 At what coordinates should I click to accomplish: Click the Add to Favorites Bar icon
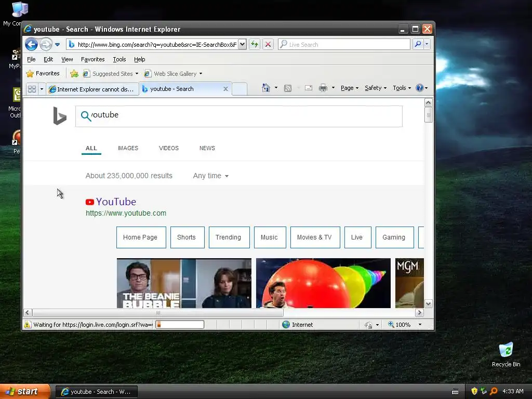pos(74,74)
